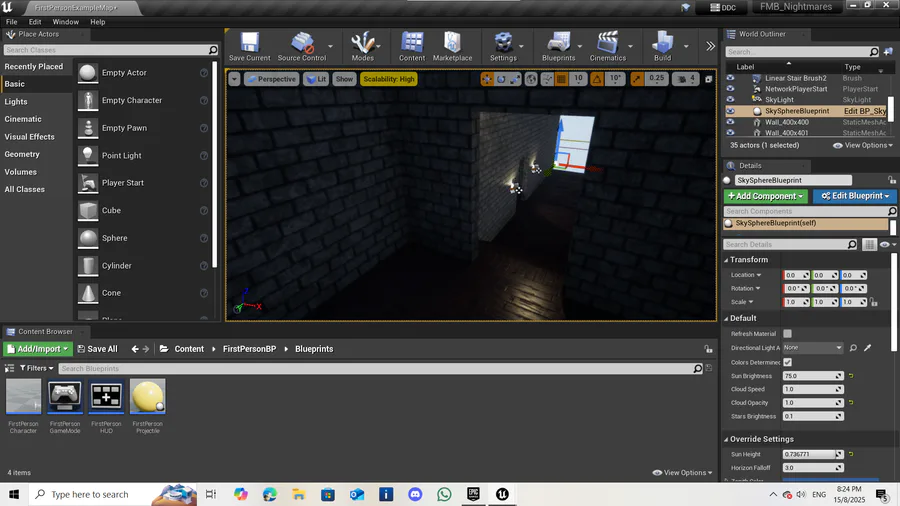Image resolution: width=900 pixels, height=506 pixels.
Task: Click the Scalability: High button
Action: pos(389,79)
